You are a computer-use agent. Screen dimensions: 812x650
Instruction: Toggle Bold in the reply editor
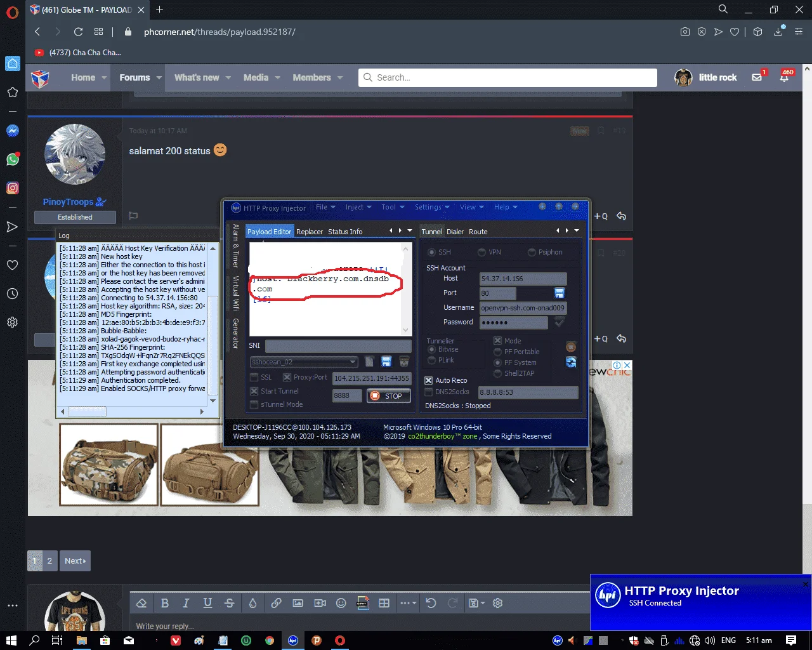click(x=164, y=603)
